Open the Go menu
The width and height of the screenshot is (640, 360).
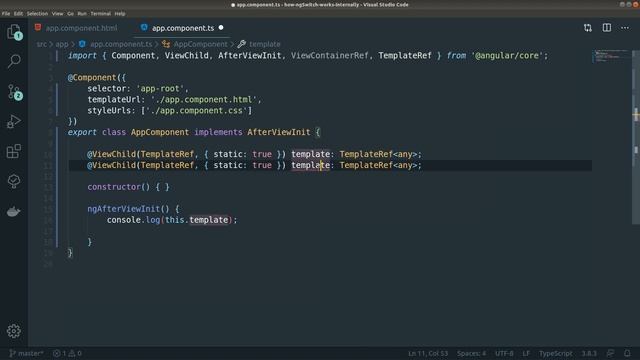71,13
